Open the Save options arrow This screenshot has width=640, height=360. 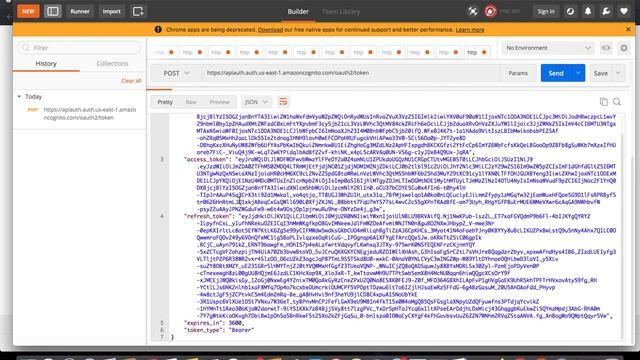tap(618, 73)
